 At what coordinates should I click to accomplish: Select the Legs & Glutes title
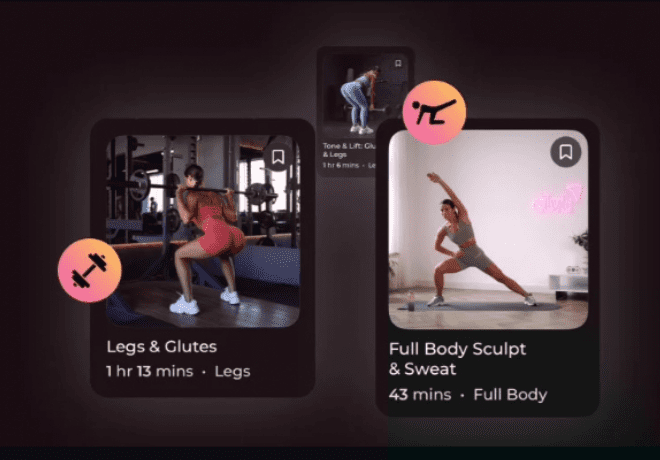162,346
